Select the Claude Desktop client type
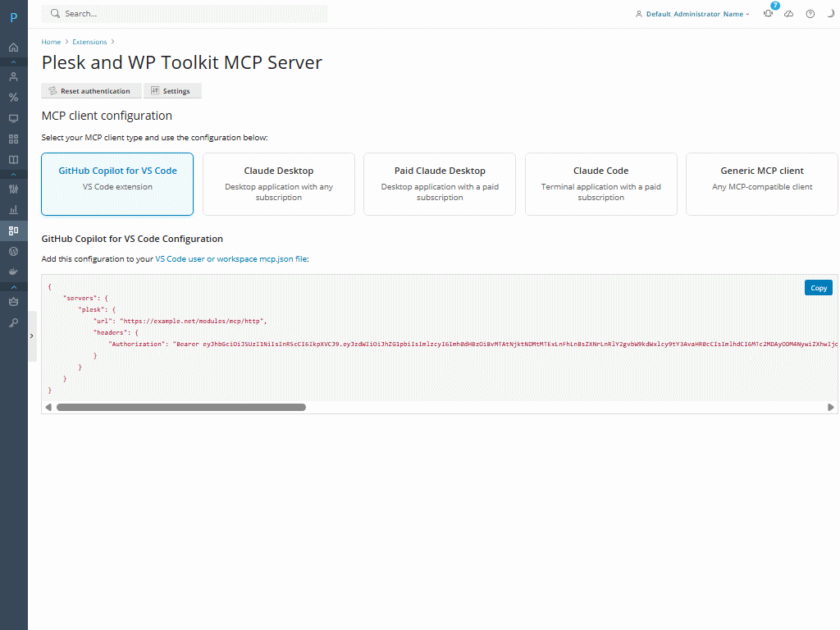The height and width of the screenshot is (630, 840). (x=278, y=184)
